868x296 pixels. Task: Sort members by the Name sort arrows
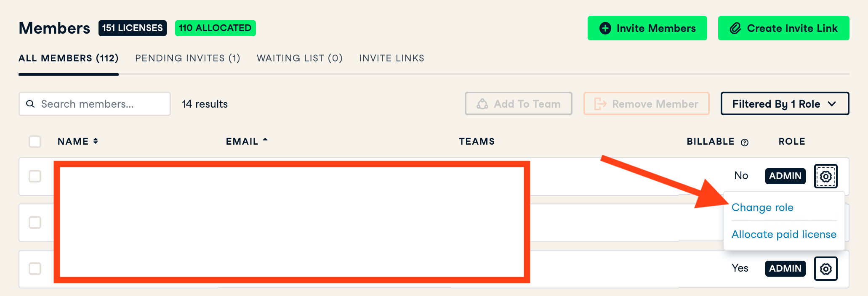click(x=96, y=141)
